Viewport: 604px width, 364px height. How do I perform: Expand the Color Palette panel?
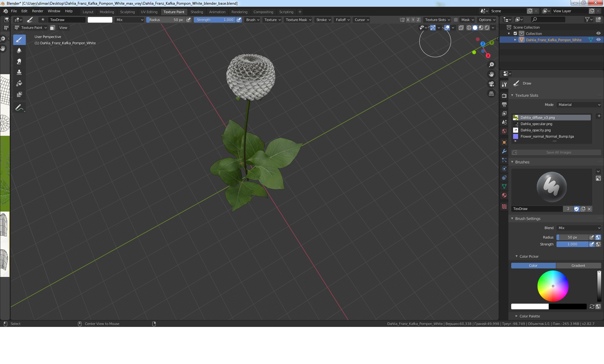pos(517,316)
